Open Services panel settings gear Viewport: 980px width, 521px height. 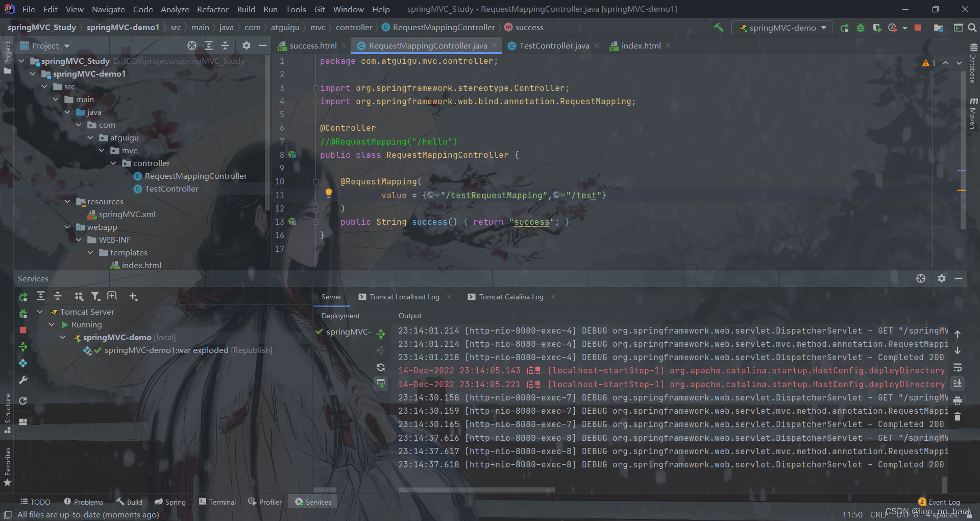coord(942,278)
